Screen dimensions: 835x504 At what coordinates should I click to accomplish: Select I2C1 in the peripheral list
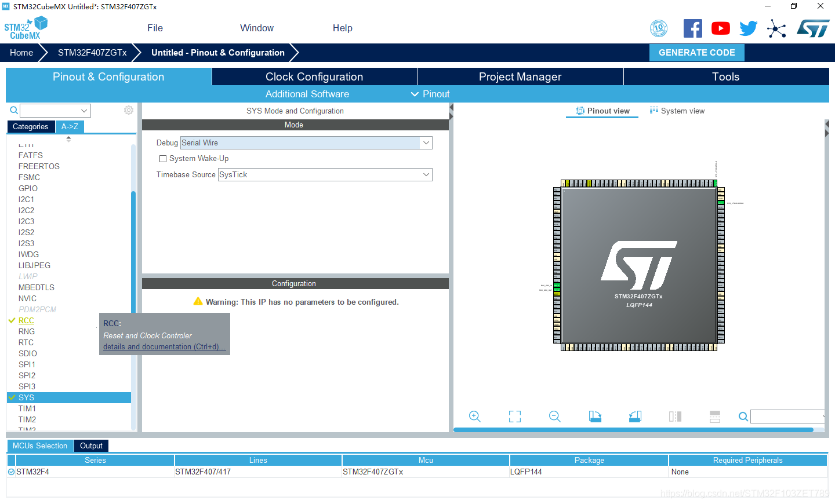click(x=26, y=199)
